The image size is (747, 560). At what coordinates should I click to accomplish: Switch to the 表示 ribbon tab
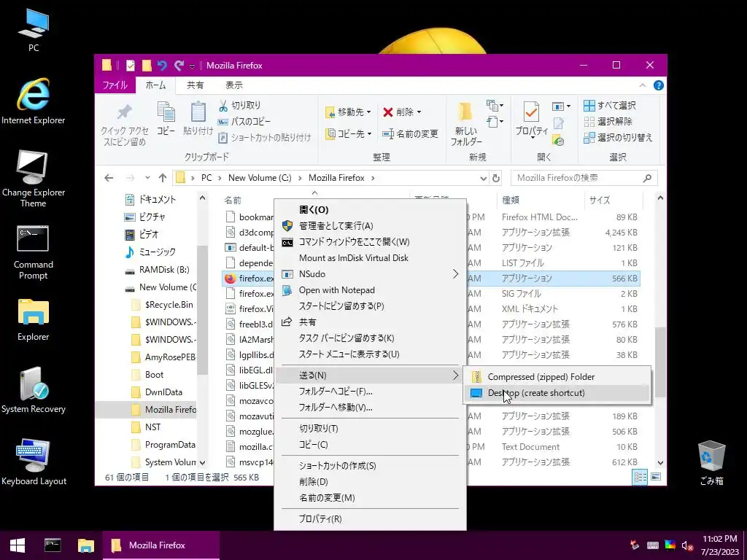click(234, 85)
